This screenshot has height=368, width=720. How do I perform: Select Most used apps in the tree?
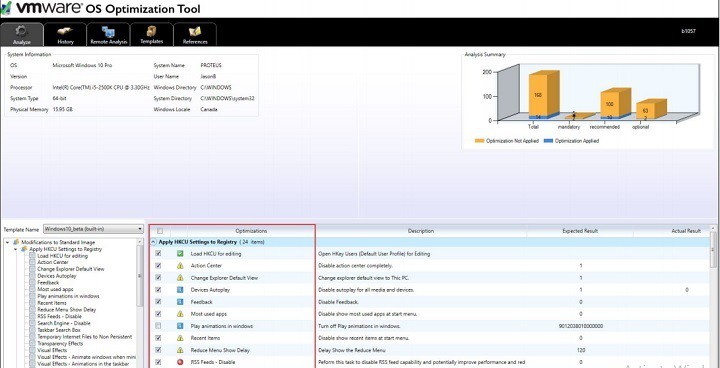(56, 289)
